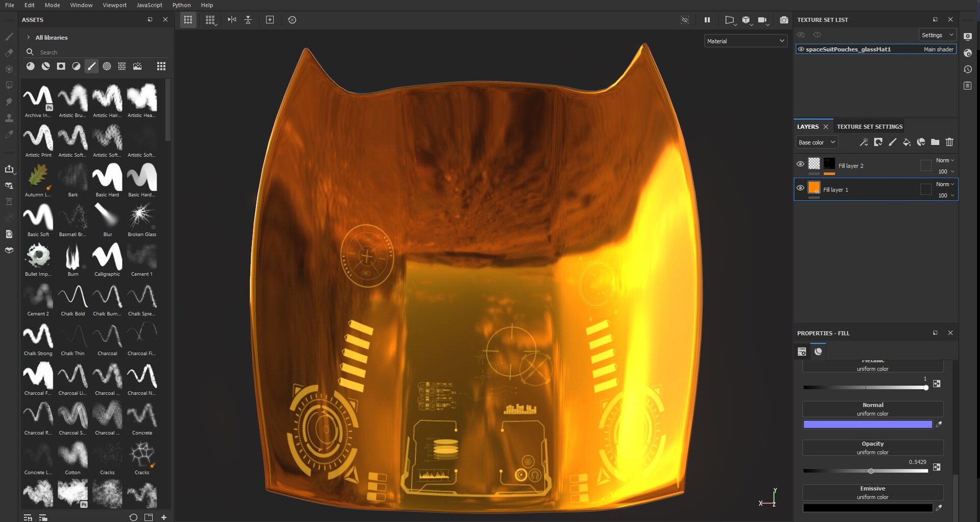The image size is (980, 522).
Task: Open the Viewport menu
Action: (114, 5)
